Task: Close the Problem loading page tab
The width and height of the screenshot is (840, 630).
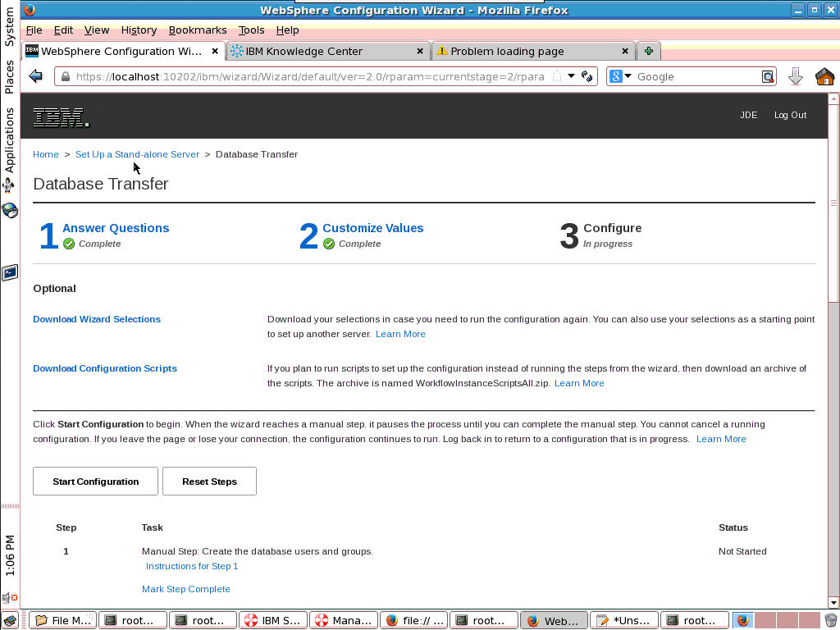Action: pos(624,51)
